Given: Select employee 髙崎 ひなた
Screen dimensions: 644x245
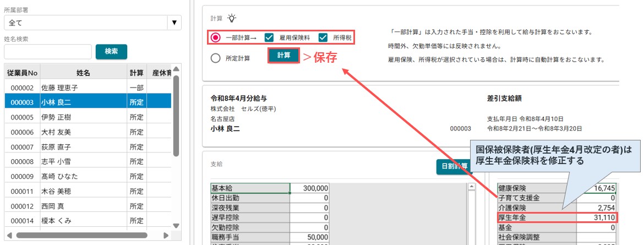Looking at the screenshot, I should 88,177.
